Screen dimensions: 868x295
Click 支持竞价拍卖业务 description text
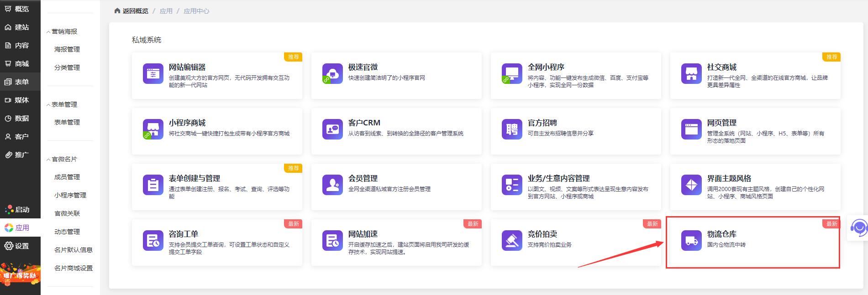(x=550, y=245)
